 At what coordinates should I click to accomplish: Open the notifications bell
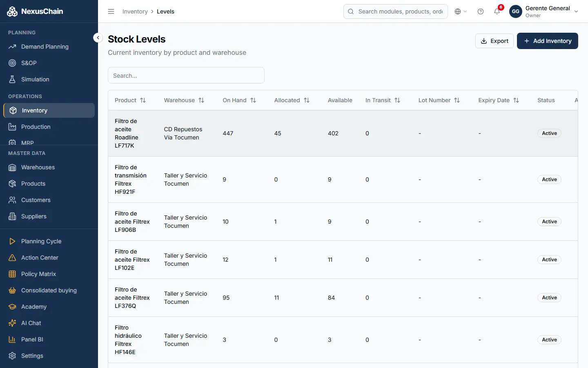click(x=497, y=11)
